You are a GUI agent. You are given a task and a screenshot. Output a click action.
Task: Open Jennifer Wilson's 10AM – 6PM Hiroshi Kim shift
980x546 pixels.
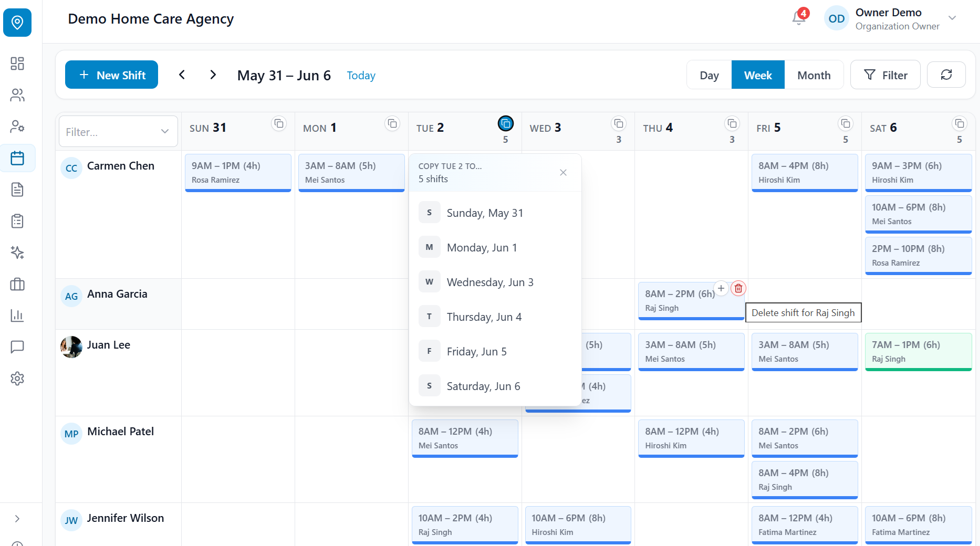pyautogui.click(x=578, y=525)
